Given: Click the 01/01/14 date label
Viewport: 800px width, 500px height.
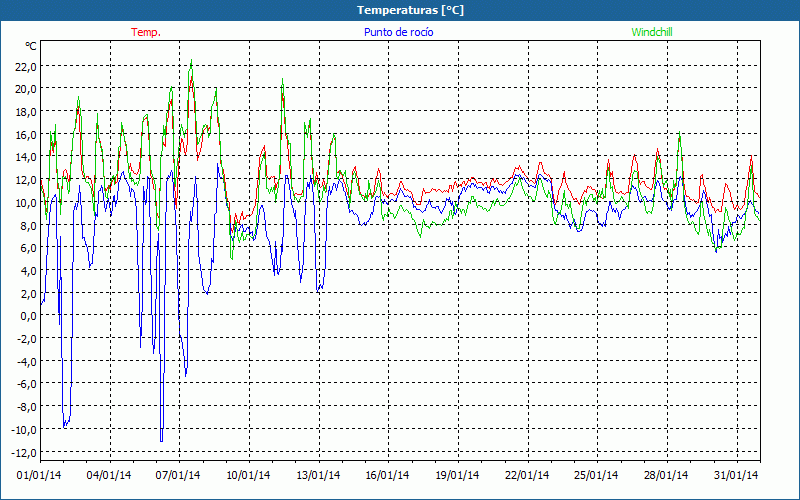Looking at the screenshot, I should click(39, 476).
